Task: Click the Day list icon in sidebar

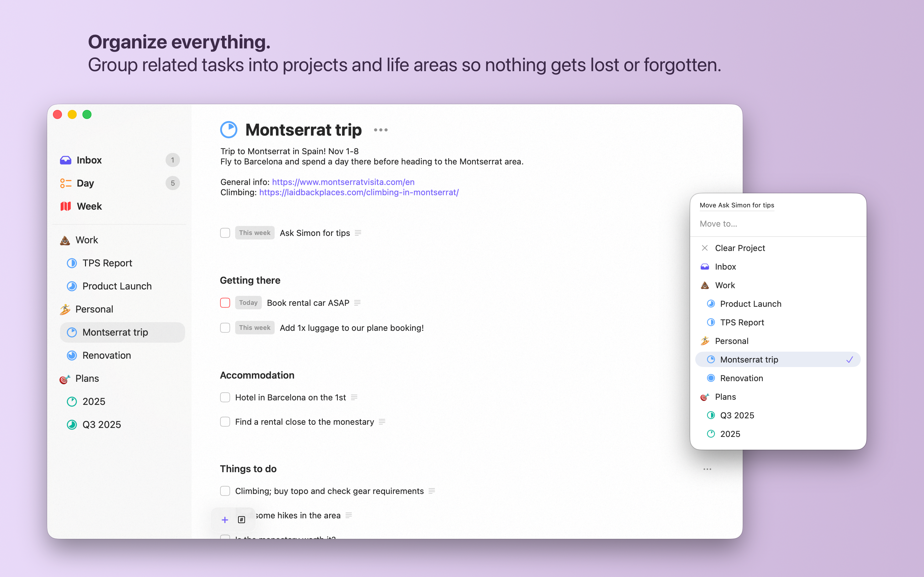Action: [66, 183]
